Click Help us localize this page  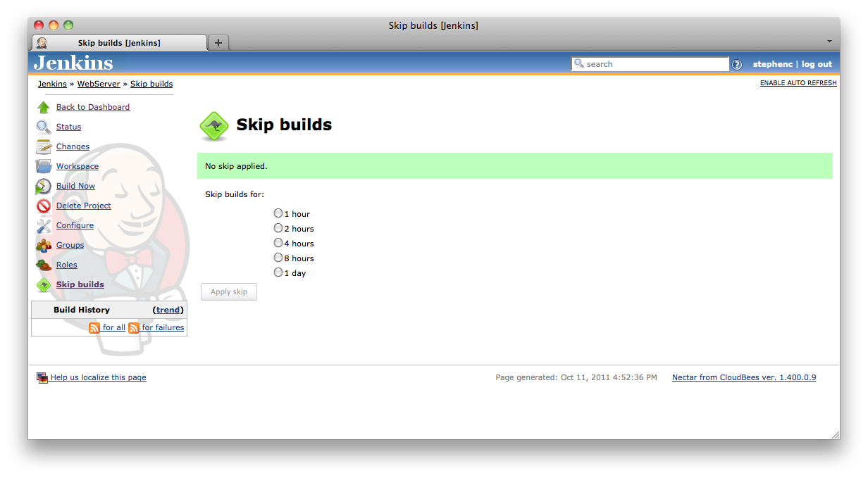(x=99, y=377)
